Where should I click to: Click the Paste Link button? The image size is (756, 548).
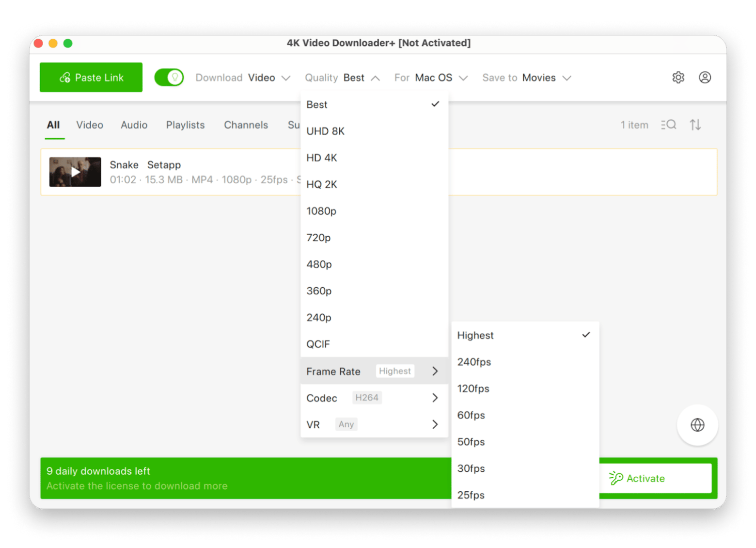click(x=91, y=77)
